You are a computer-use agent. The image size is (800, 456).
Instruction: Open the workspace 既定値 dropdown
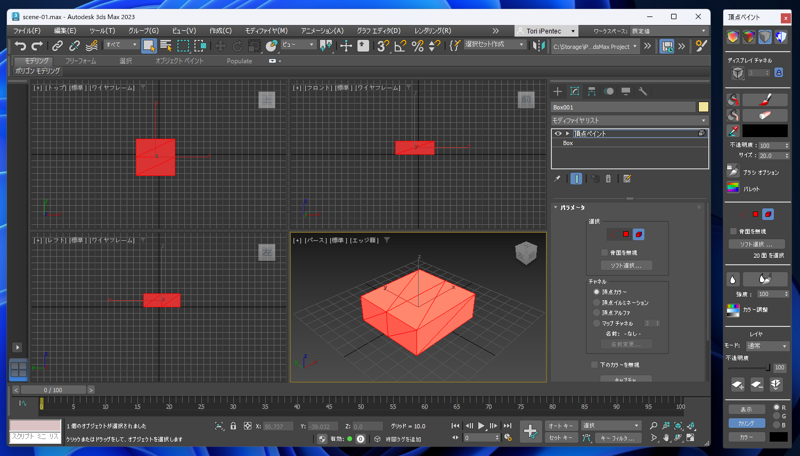pos(668,31)
